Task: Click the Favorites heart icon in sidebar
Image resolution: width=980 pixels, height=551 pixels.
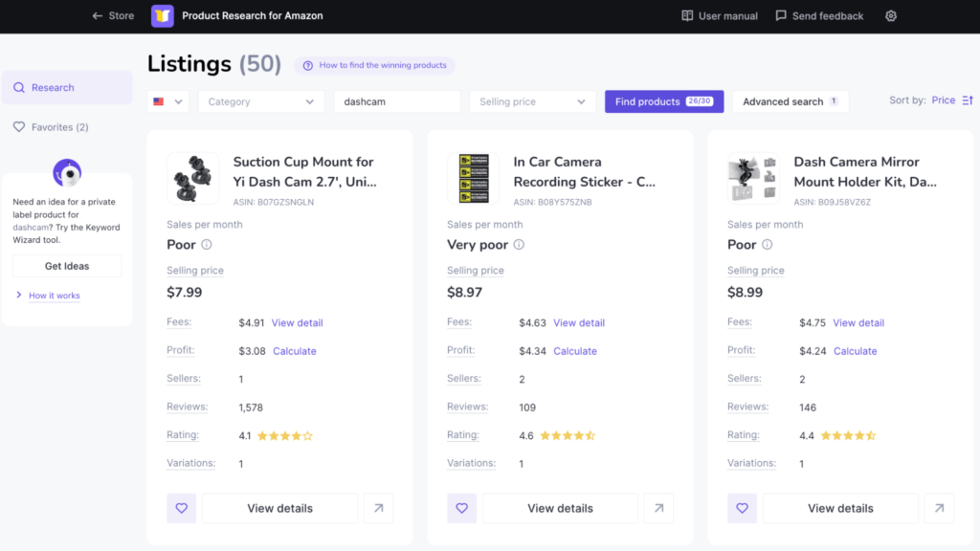Action: [x=19, y=127]
